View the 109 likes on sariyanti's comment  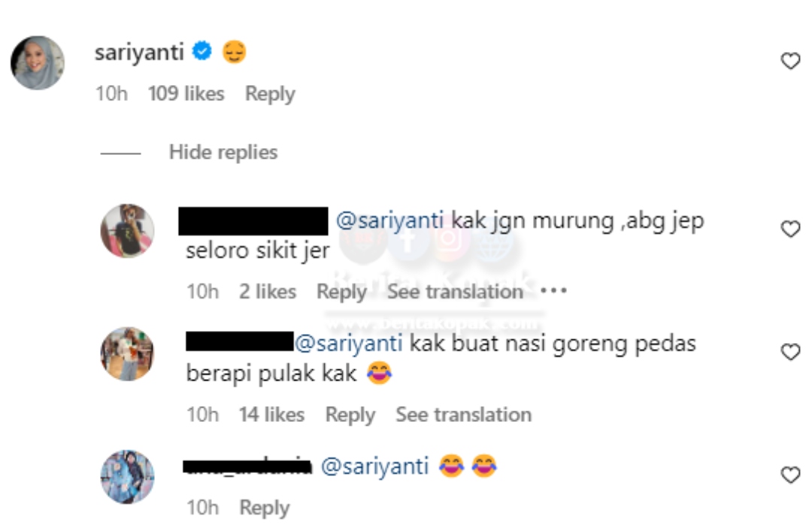pos(186,94)
